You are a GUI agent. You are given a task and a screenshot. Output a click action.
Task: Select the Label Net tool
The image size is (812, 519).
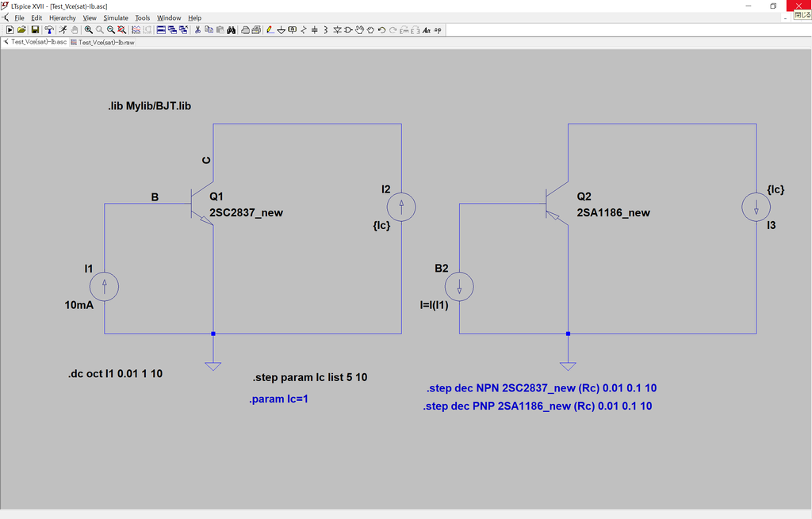pyautogui.click(x=292, y=30)
